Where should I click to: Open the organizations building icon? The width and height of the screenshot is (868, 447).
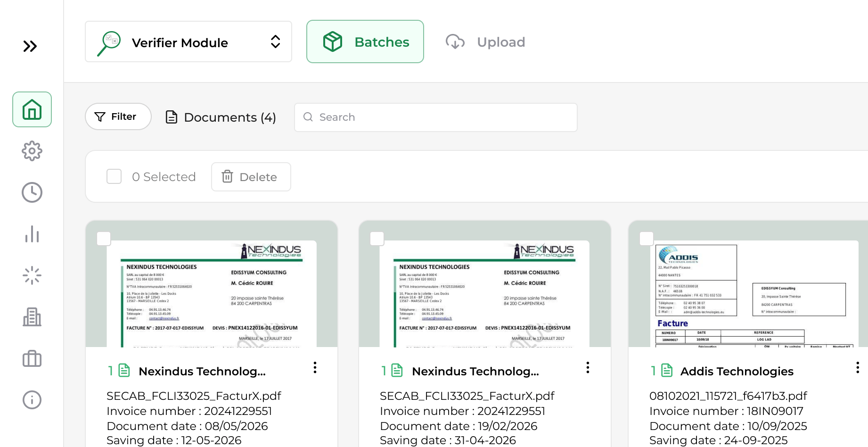(32, 317)
